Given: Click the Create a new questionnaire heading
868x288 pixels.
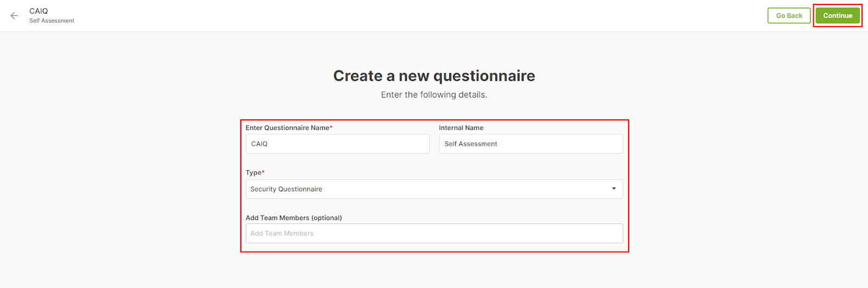Looking at the screenshot, I should [x=434, y=76].
